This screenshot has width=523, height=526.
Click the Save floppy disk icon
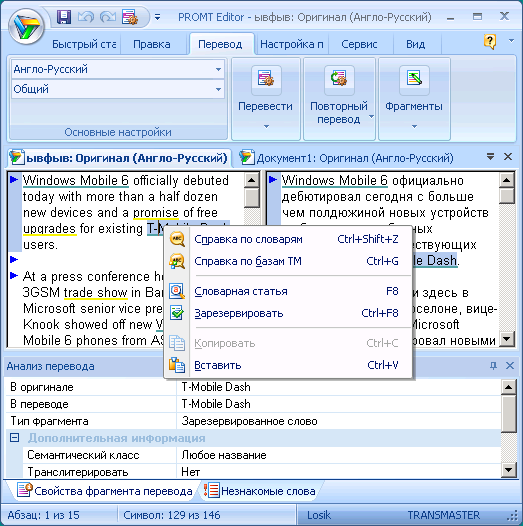64,17
